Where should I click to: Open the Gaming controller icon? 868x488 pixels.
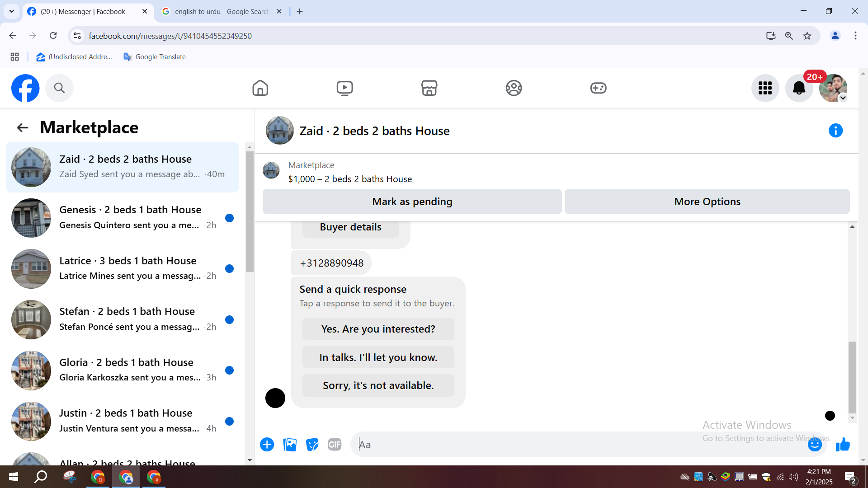[598, 88]
